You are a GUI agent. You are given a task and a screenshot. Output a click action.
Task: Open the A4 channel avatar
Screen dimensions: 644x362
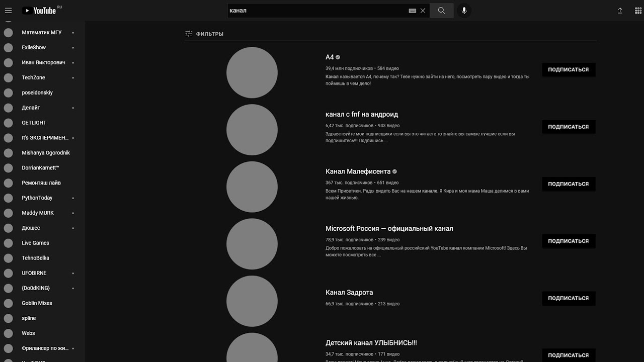click(x=252, y=73)
